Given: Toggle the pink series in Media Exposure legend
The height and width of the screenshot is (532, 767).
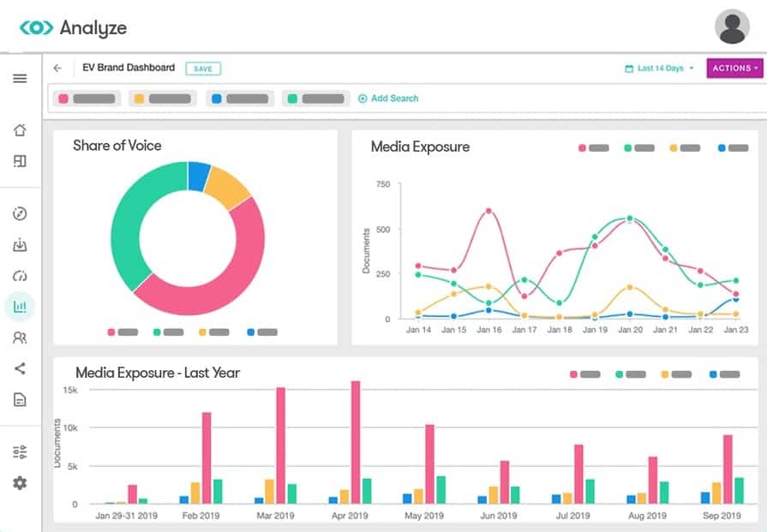Looking at the screenshot, I should pos(594,148).
